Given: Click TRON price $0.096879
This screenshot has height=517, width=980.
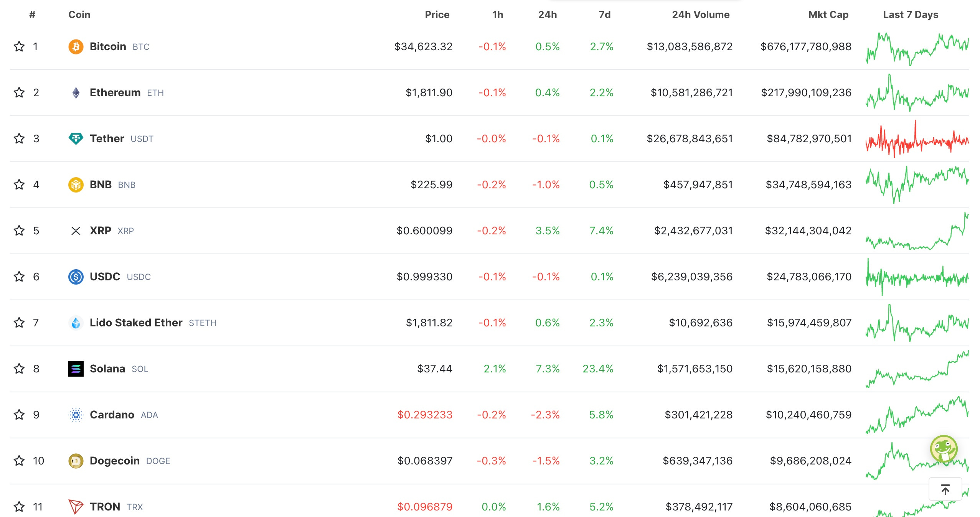Looking at the screenshot, I should coord(425,507).
